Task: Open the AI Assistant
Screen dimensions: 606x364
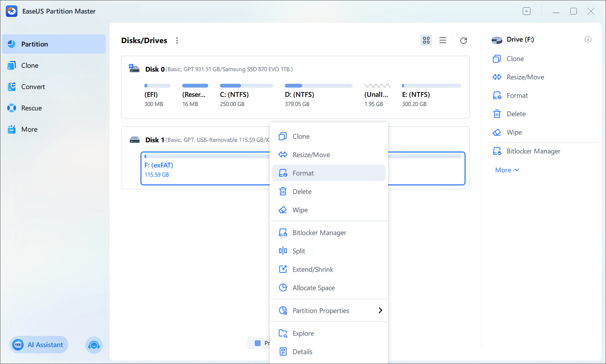Action: pyautogui.click(x=39, y=345)
